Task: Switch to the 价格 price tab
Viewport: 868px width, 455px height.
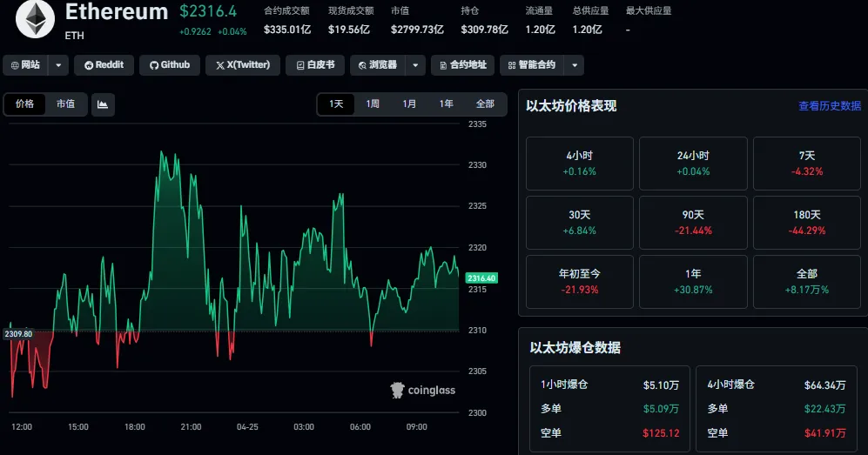Action: (24, 104)
